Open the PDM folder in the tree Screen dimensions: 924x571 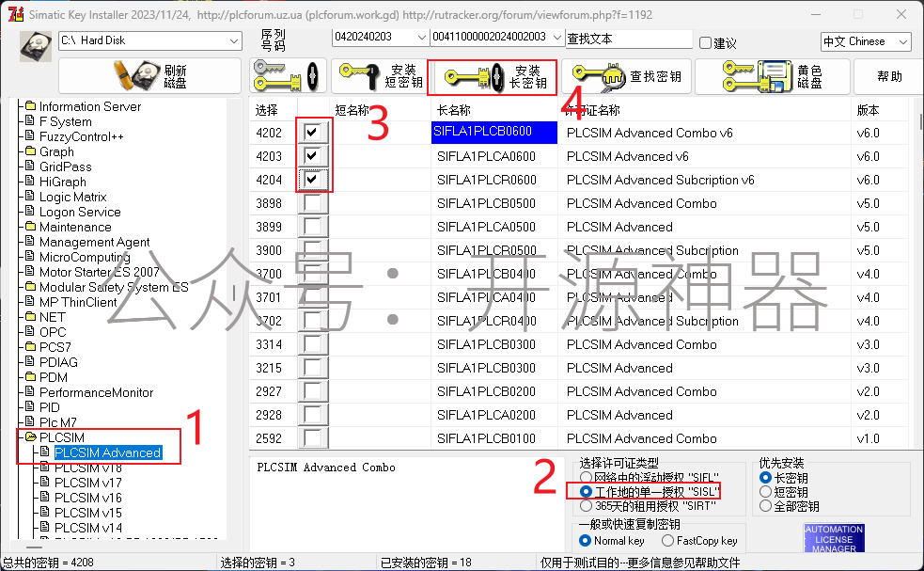pyautogui.click(x=53, y=377)
